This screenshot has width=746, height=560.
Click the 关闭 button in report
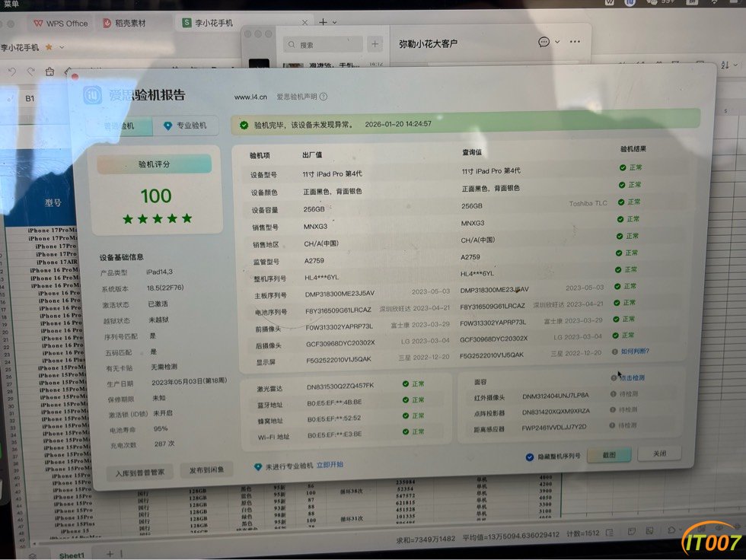pos(659,453)
